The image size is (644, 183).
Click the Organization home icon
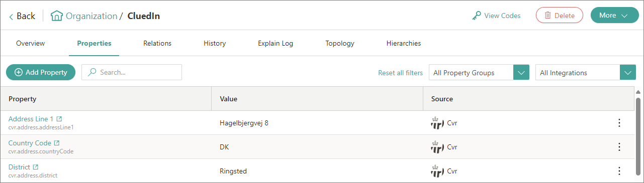pyautogui.click(x=57, y=16)
